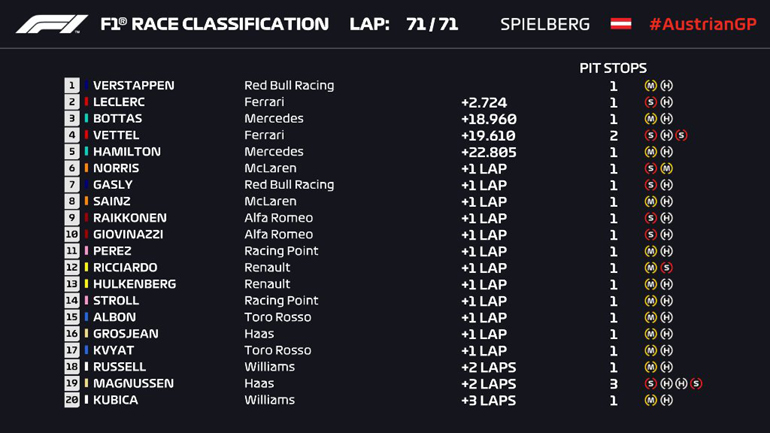Click Gasly's soft tyre icon
Viewport: 770px width, 433px height.
[x=651, y=185]
